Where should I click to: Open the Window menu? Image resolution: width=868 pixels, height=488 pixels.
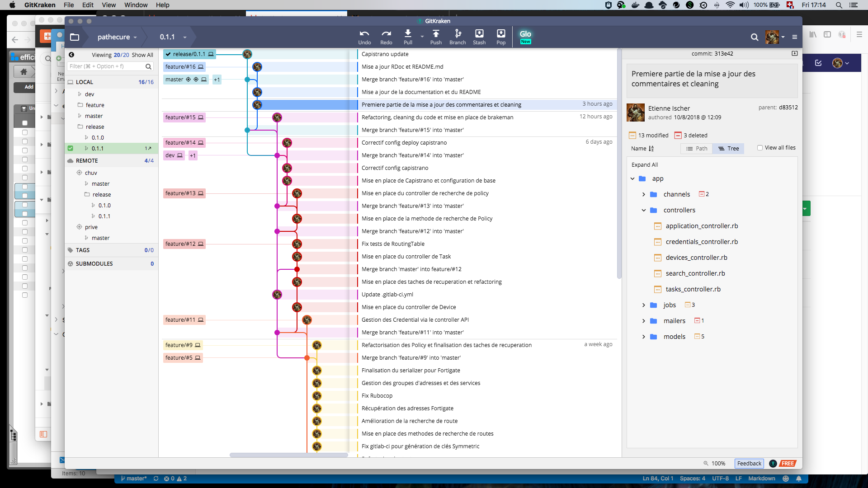136,5
